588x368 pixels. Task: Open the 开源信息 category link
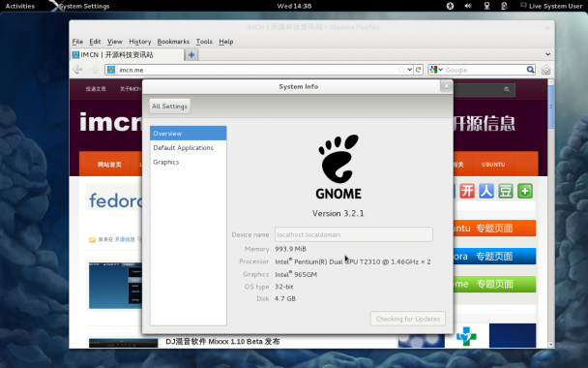coord(125,239)
